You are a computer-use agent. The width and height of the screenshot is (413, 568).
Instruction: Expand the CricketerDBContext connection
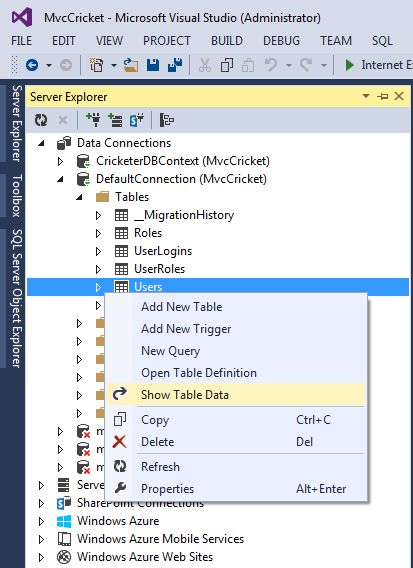(61, 161)
